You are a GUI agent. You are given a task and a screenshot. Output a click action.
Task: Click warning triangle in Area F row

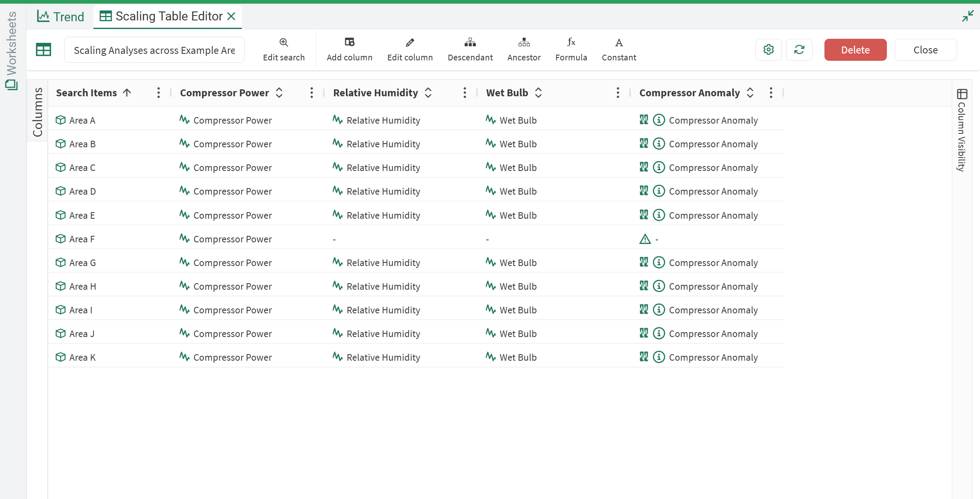point(645,239)
